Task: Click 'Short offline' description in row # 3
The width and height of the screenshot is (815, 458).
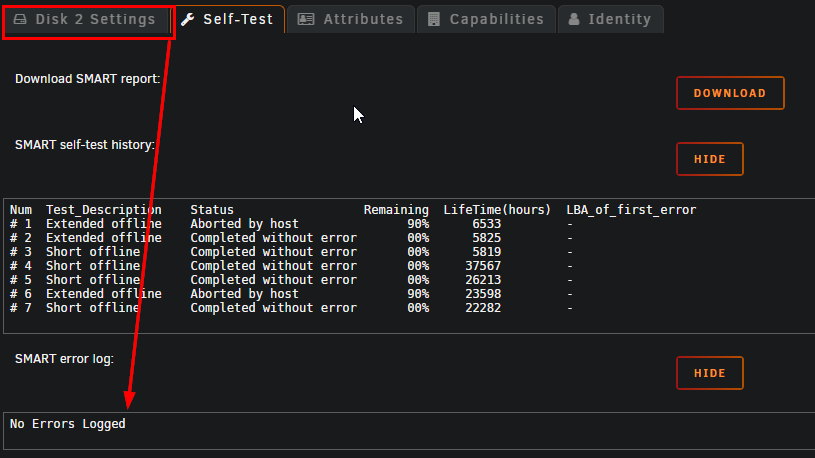Action: [x=93, y=252]
